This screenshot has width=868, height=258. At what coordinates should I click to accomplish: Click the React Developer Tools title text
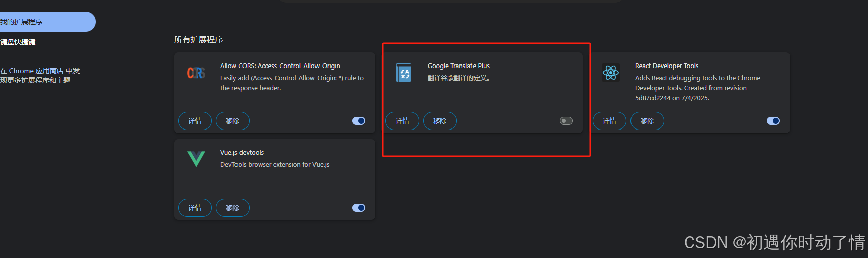[667, 66]
